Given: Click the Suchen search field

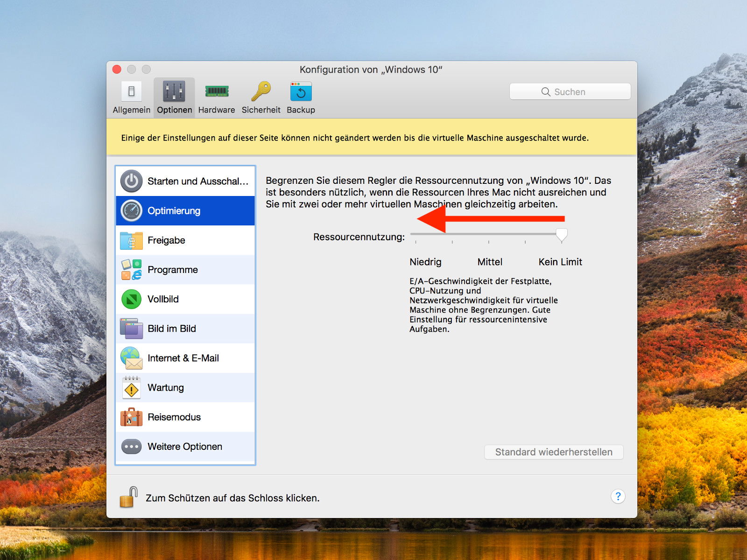Looking at the screenshot, I should [570, 92].
